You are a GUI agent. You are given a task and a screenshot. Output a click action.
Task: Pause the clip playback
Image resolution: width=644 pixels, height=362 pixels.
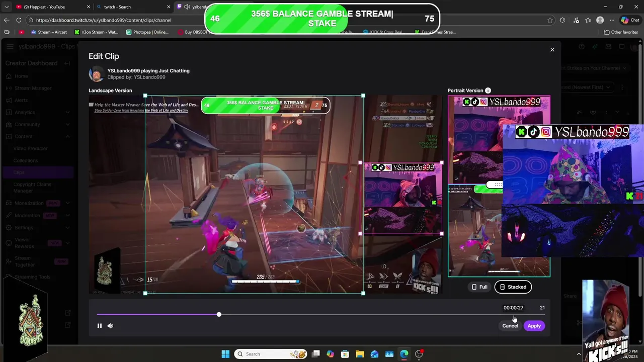pyautogui.click(x=100, y=326)
